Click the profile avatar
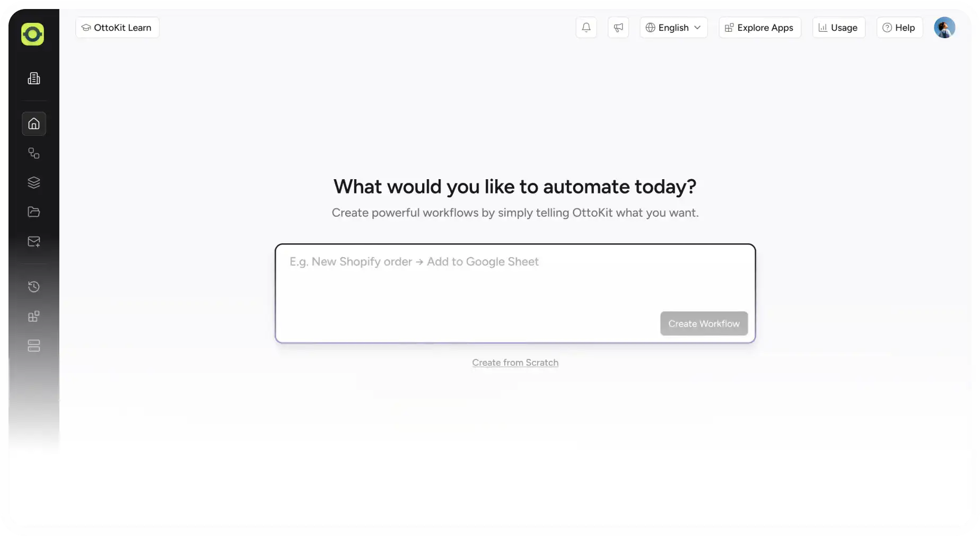 (x=944, y=27)
